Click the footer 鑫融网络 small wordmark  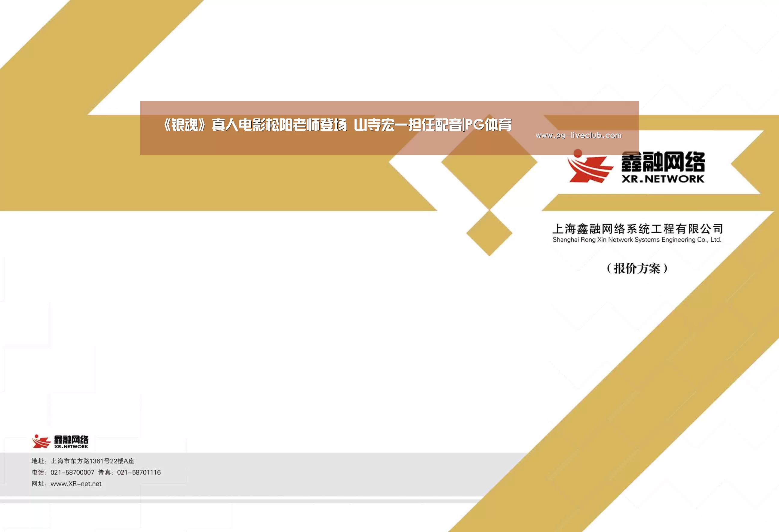[71, 439]
